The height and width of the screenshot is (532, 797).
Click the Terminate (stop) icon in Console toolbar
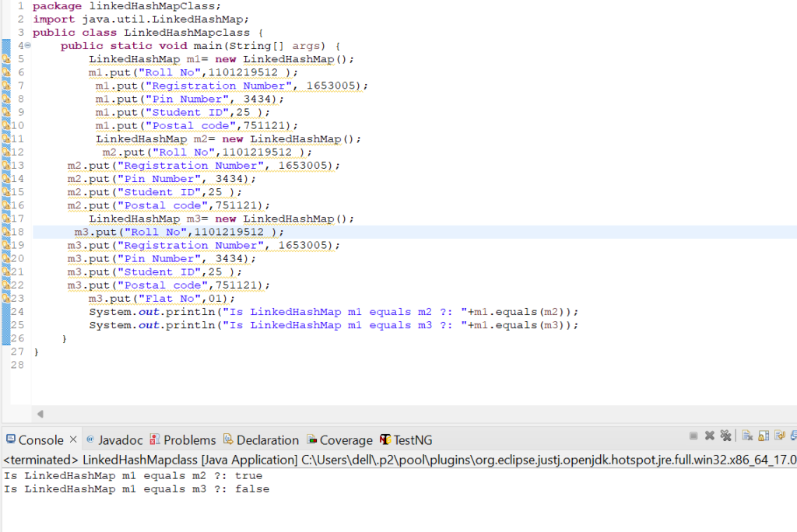tap(693, 436)
